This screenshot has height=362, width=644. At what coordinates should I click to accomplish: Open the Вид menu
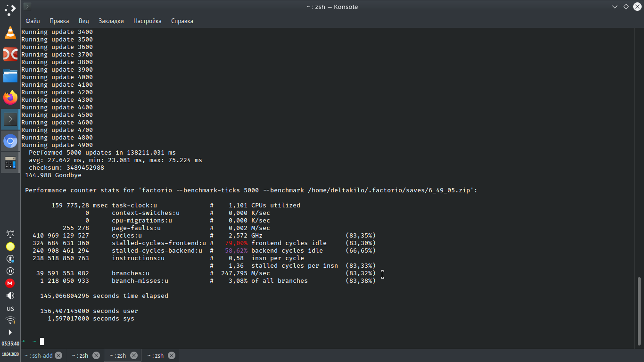[84, 21]
